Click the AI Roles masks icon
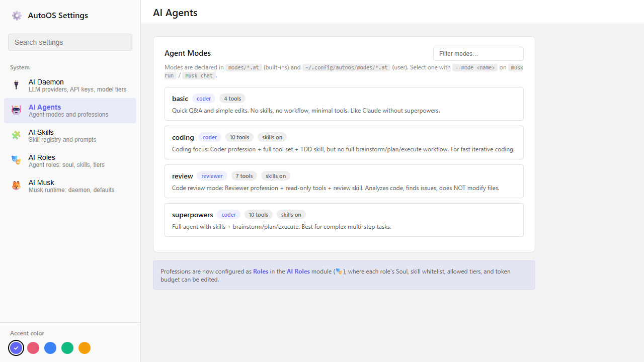 click(16, 160)
